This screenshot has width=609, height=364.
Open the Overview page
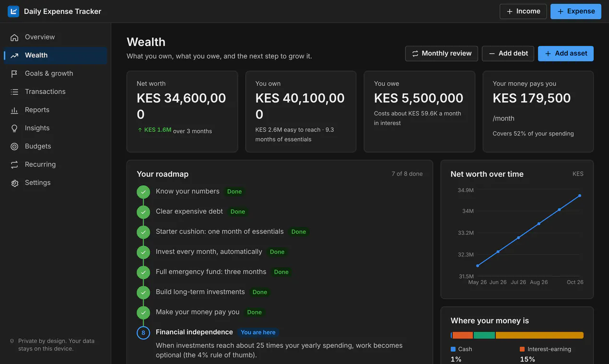(x=56, y=37)
